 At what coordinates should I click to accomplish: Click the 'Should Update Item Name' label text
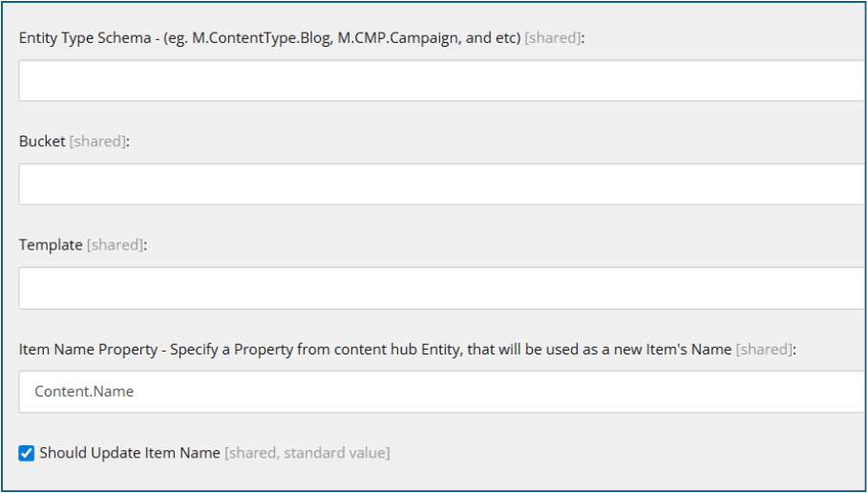(130, 453)
